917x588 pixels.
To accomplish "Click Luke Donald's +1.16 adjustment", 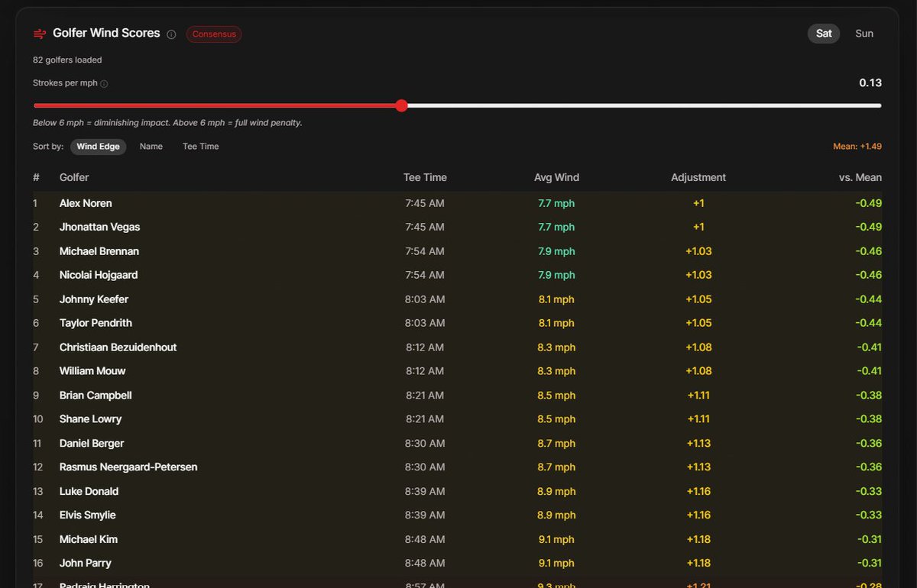I will pos(698,493).
